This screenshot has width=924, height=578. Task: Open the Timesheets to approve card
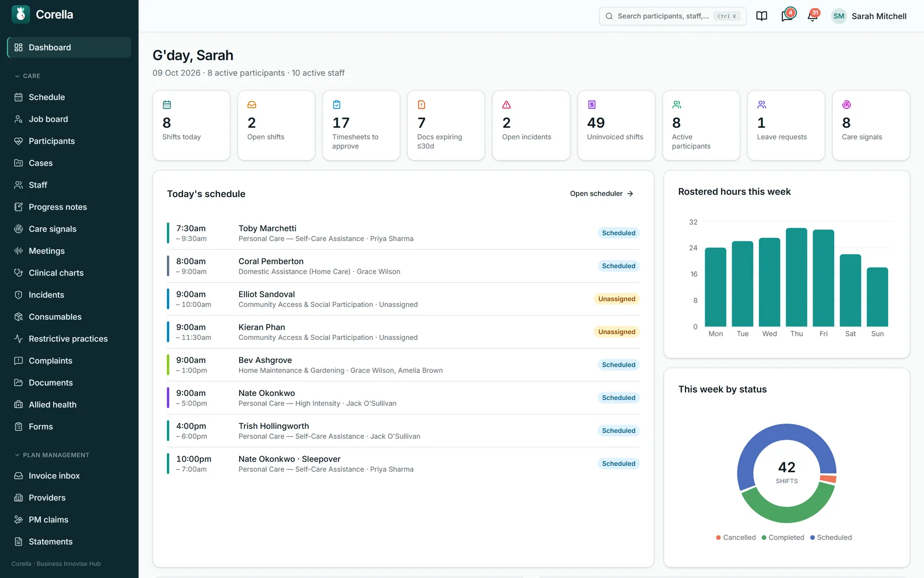[x=361, y=125]
